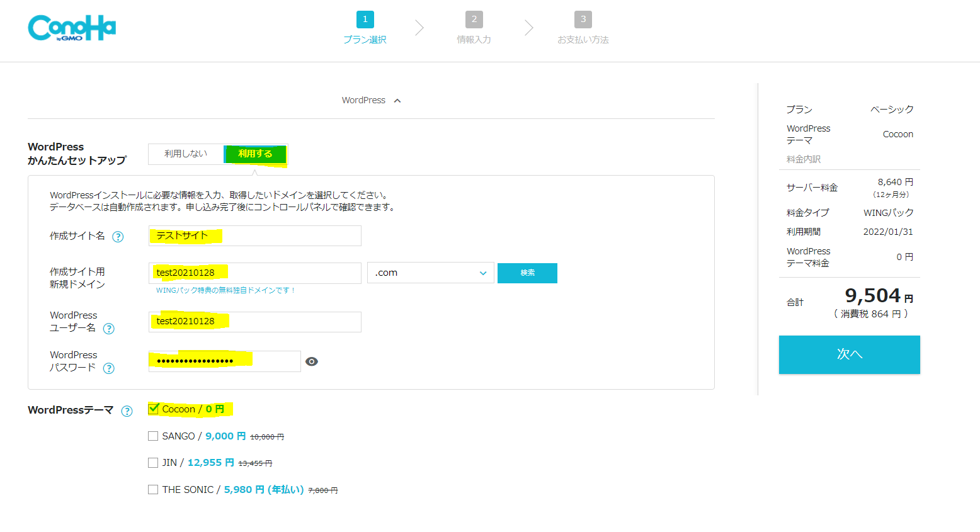980x532 pixels.
Task: Click the ベーシック plan value
Action: click(x=892, y=110)
